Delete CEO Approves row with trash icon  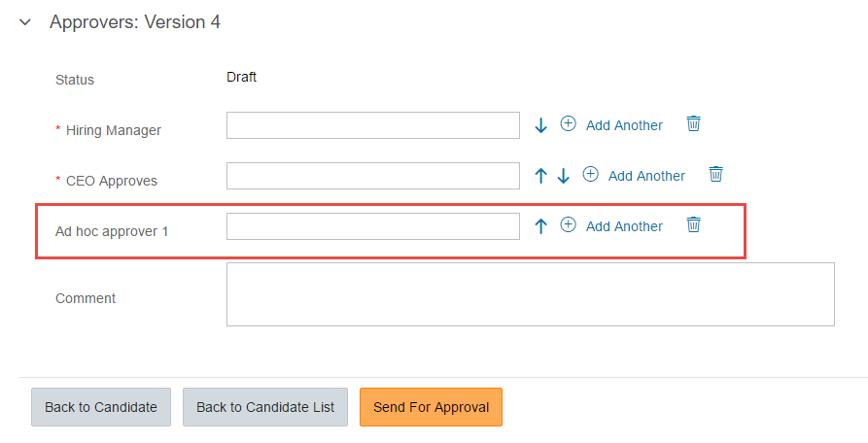(715, 174)
